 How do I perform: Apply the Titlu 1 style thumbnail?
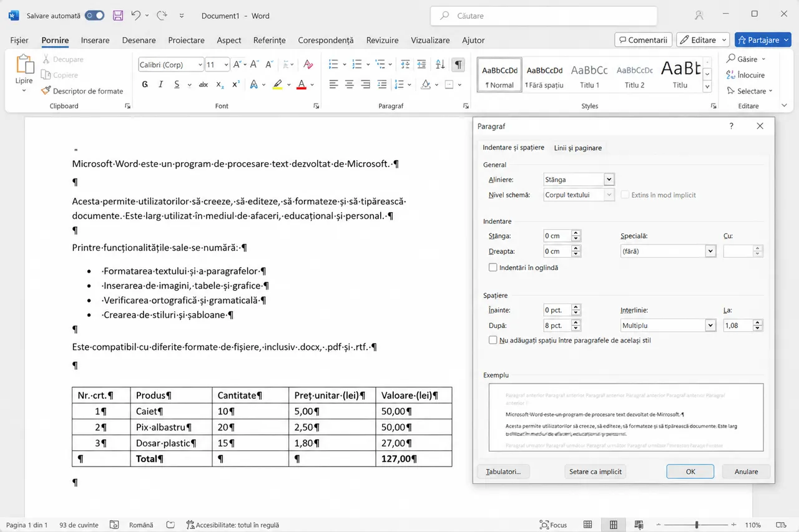click(589, 75)
